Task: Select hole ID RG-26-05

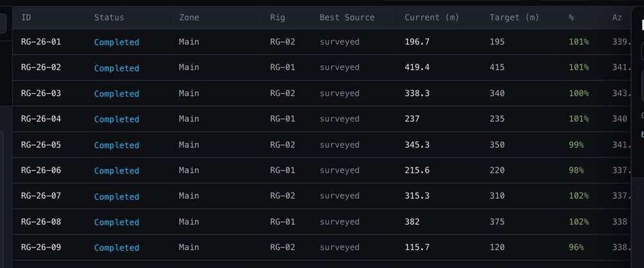Action: tap(41, 145)
